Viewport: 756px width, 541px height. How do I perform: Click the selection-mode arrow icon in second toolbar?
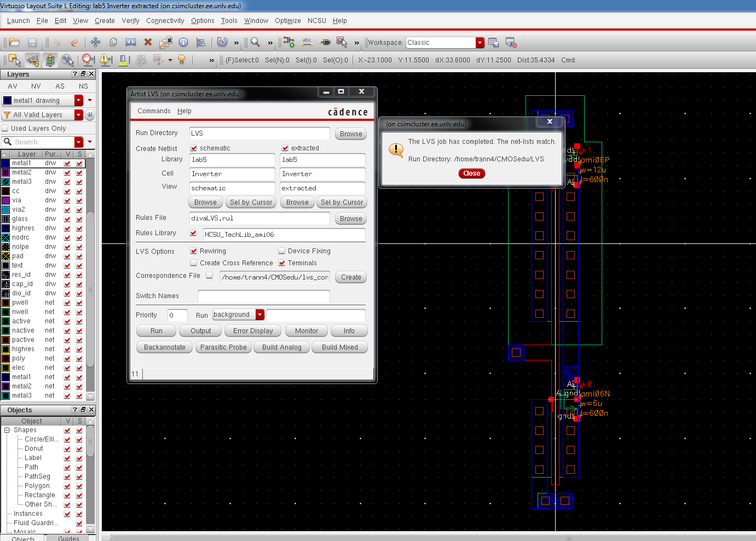pos(15,60)
